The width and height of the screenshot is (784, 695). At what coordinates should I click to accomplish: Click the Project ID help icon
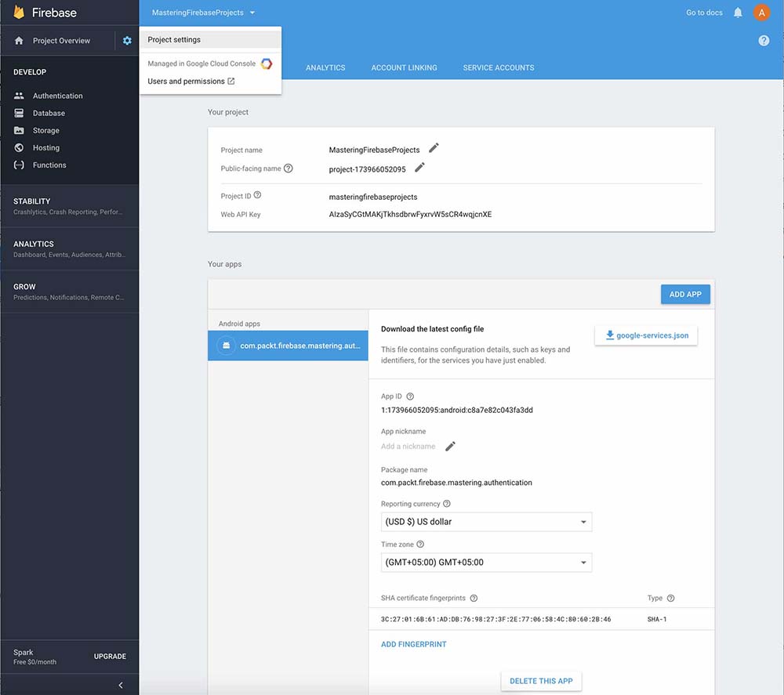[257, 196]
